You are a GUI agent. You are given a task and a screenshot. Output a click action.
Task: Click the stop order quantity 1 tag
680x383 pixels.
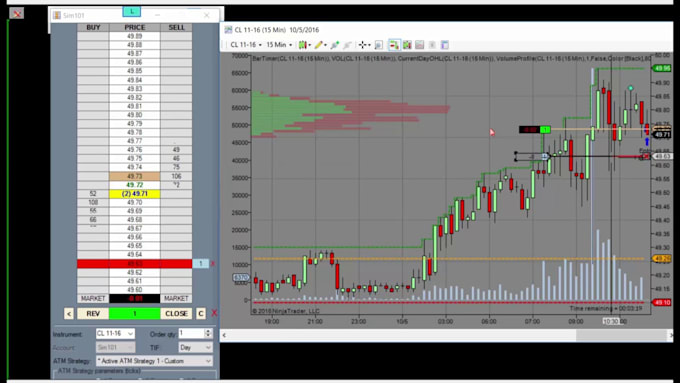point(200,264)
